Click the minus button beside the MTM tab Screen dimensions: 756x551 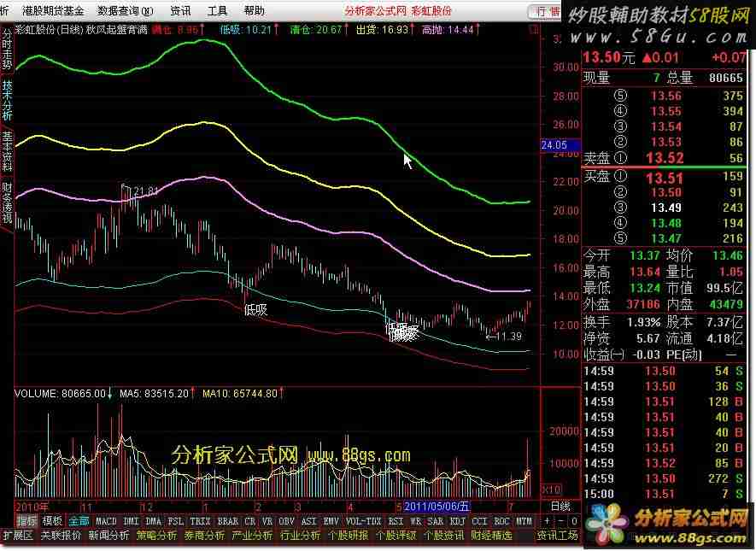pyautogui.click(x=560, y=521)
